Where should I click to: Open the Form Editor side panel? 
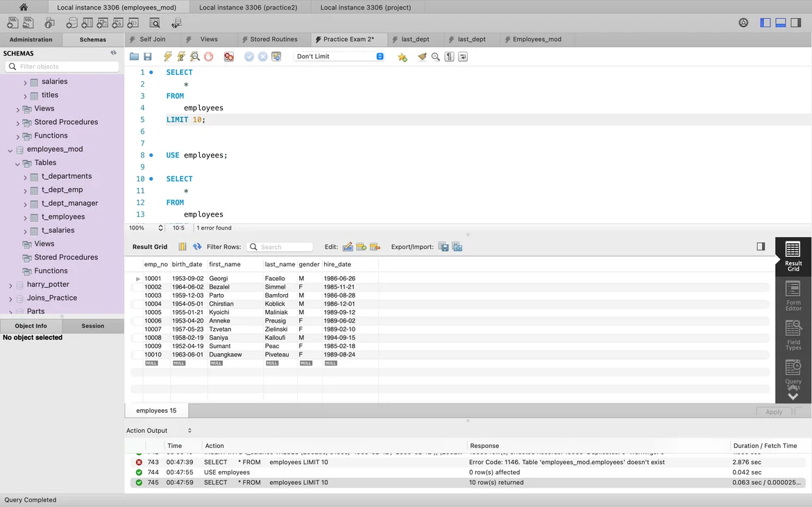click(x=793, y=295)
